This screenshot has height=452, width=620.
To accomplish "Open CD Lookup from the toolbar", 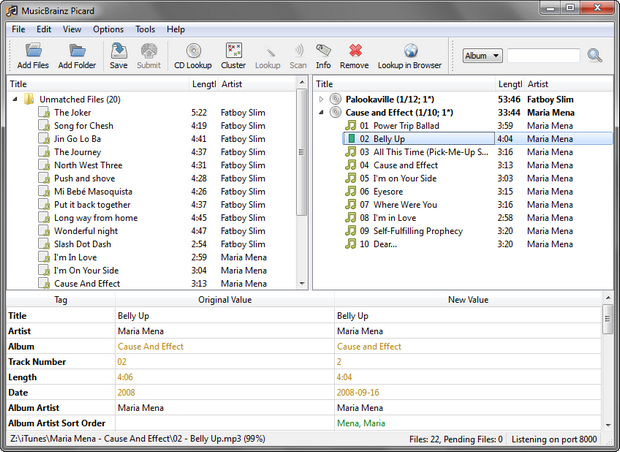I will point(192,51).
